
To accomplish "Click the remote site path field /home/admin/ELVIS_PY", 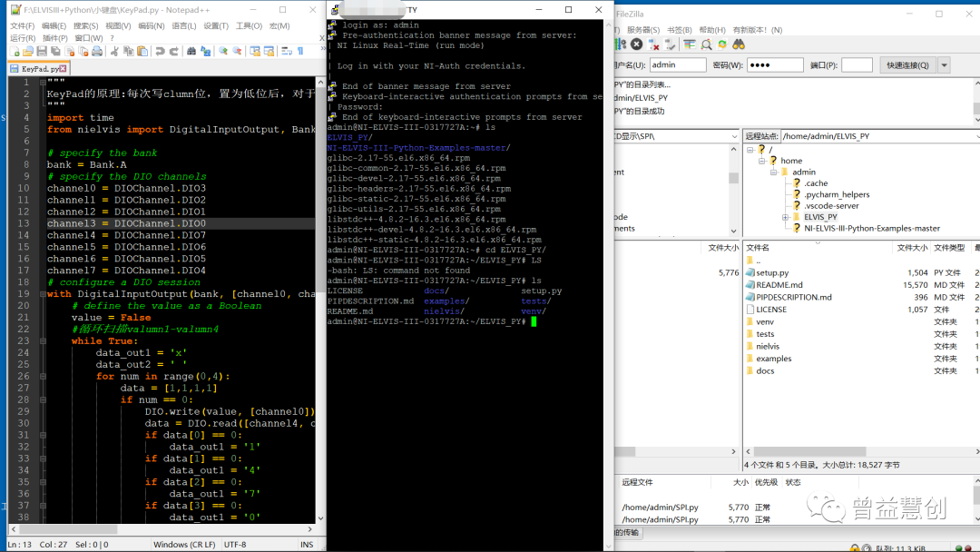I will point(878,136).
